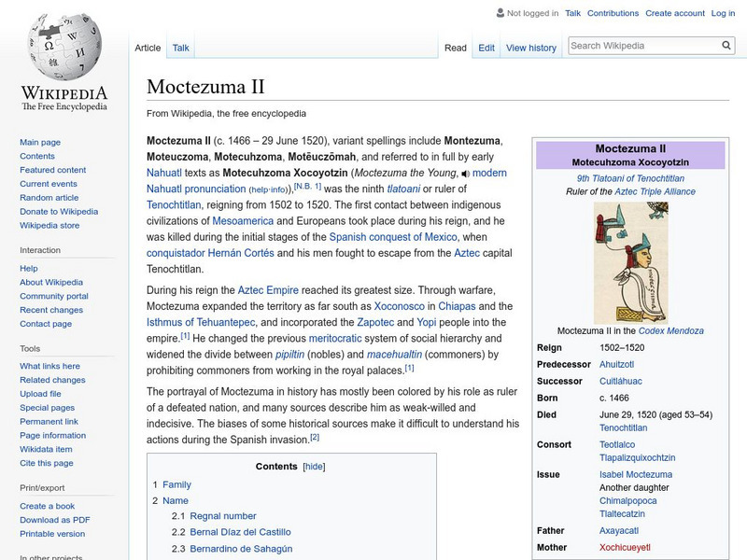
Task: Hide the Contents table
Action: 314,467
